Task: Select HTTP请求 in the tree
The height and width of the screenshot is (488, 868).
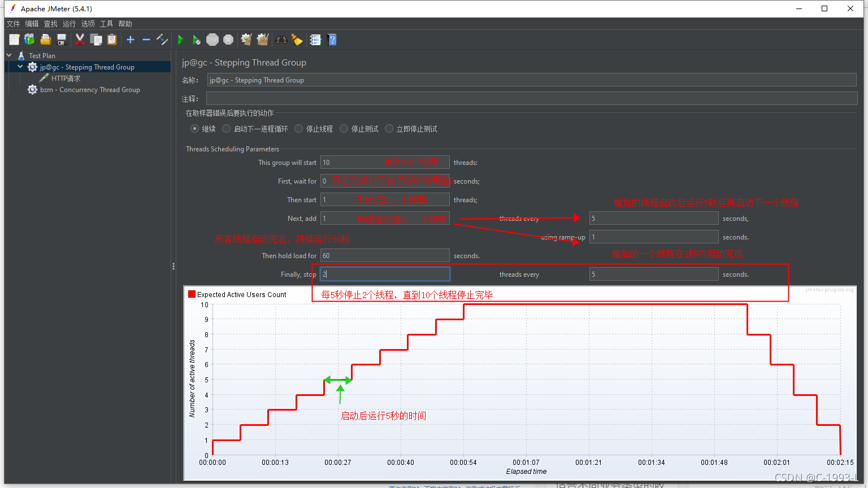Action: coord(66,78)
